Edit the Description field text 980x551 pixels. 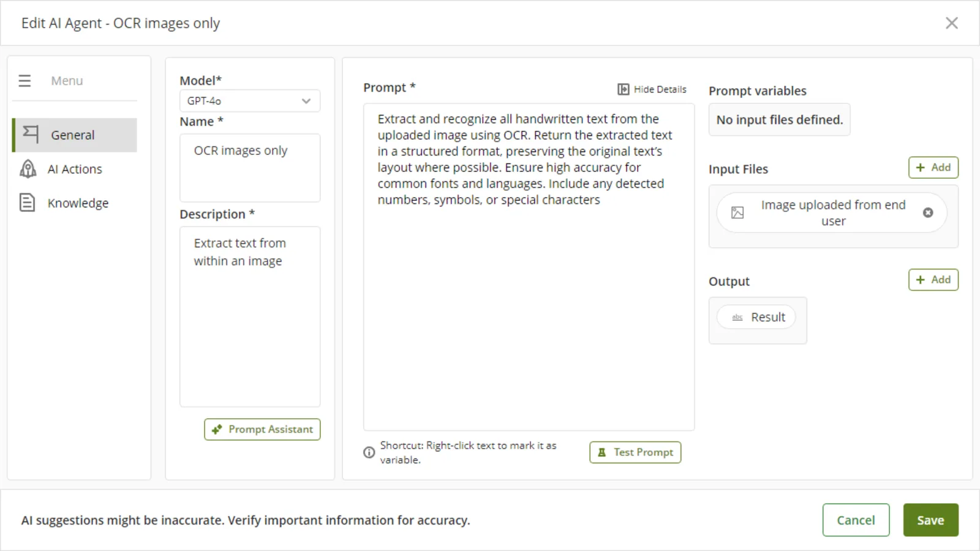(250, 317)
